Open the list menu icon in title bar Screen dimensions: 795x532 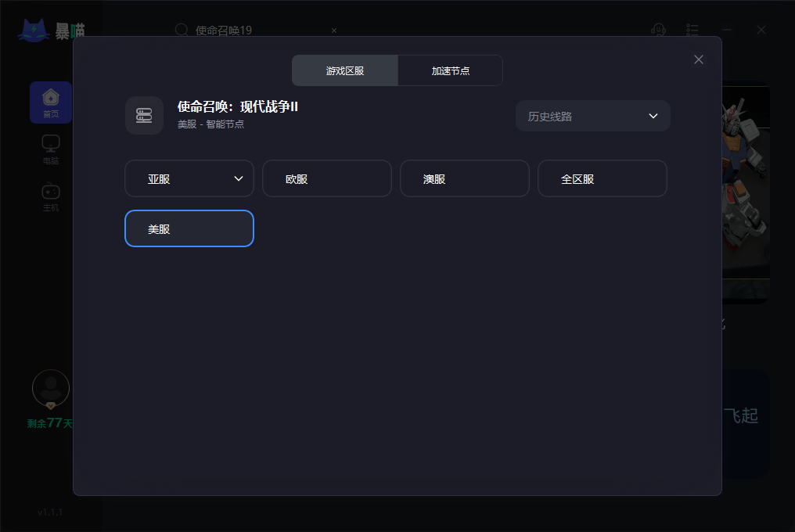[692, 30]
